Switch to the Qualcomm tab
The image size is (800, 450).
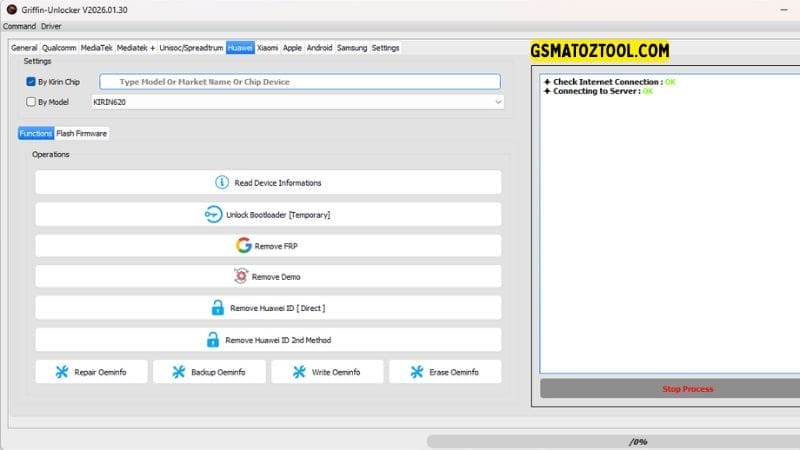59,48
